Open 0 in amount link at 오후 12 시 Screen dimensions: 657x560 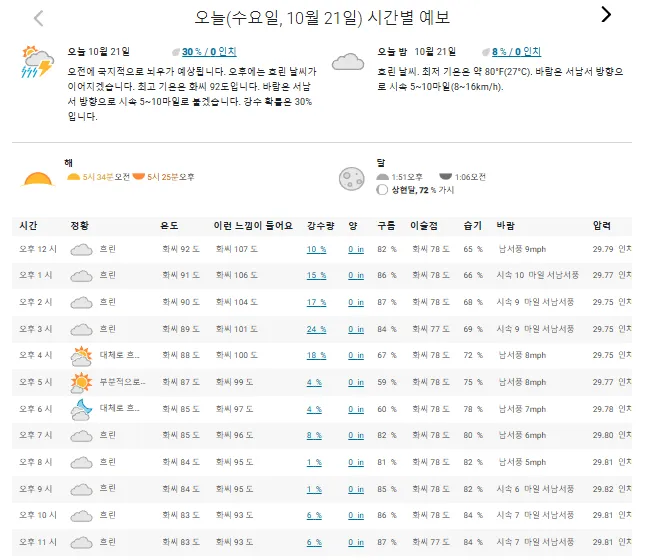click(x=356, y=249)
